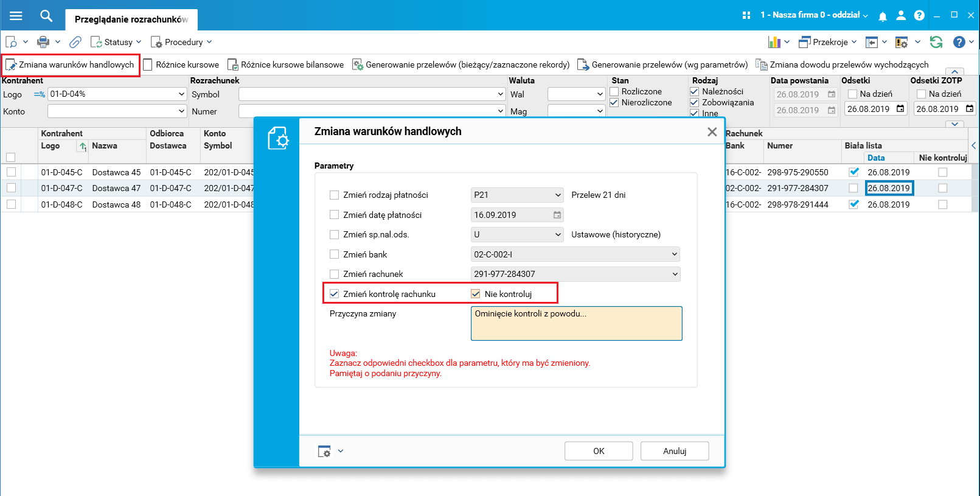Image resolution: width=980 pixels, height=496 pixels.
Task: Click the column settings grid icon
Action: (902, 42)
